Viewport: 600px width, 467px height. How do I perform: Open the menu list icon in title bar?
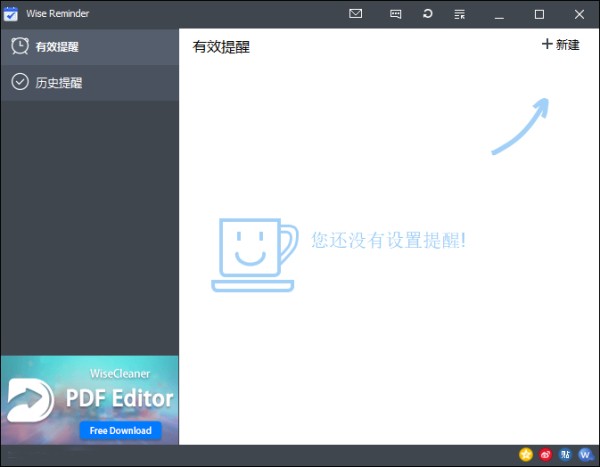click(460, 15)
